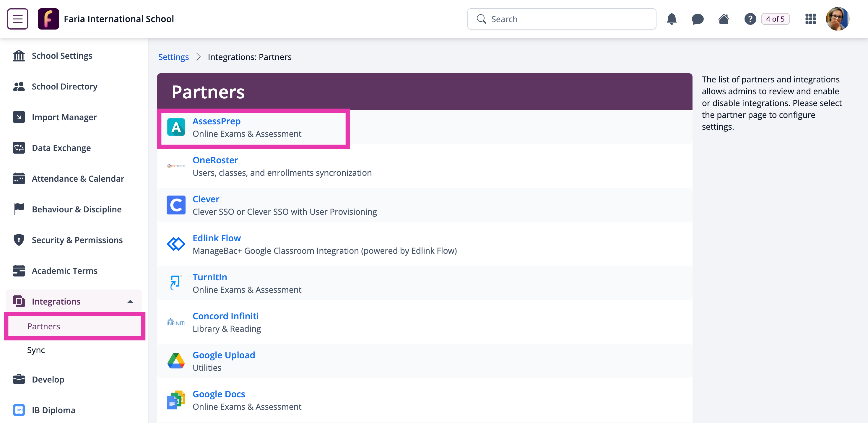Image resolution: width=868 pixels, height=423 pixels.
Task: Click the School Settings bank icon
Action: click(x=19, y=56)
